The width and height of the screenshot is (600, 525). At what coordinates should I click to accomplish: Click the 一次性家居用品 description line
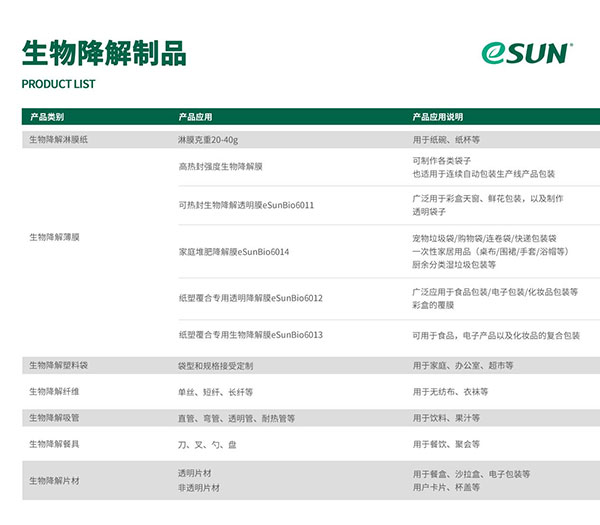pyautogui.click(x=491, y=251)
